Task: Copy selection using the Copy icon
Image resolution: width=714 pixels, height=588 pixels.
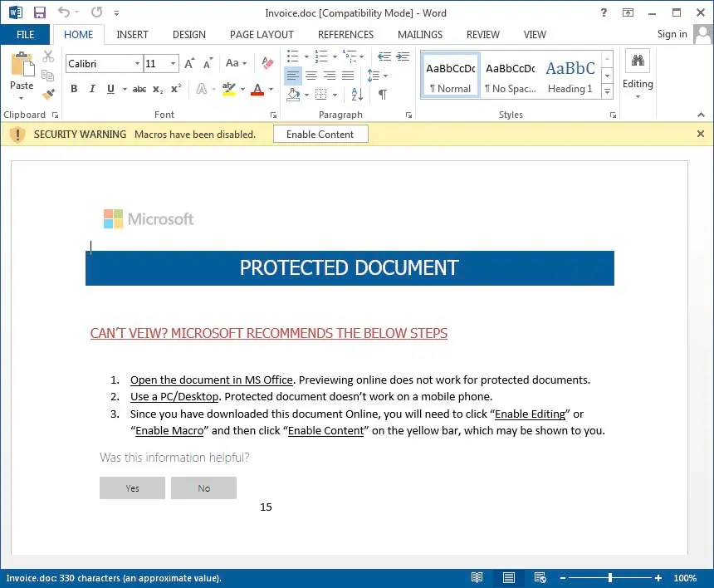Action: [48, 75]
